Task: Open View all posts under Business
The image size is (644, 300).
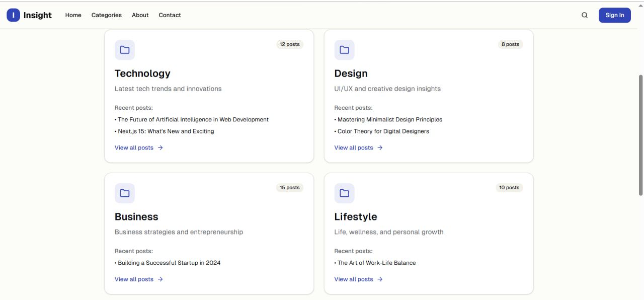Action: coord(134,279)
